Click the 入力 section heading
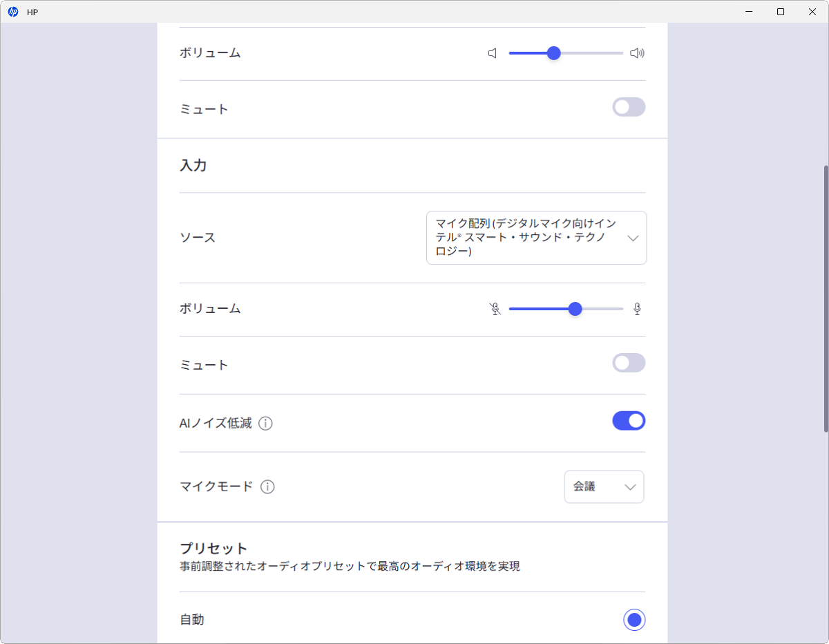 tap(193, 166)
